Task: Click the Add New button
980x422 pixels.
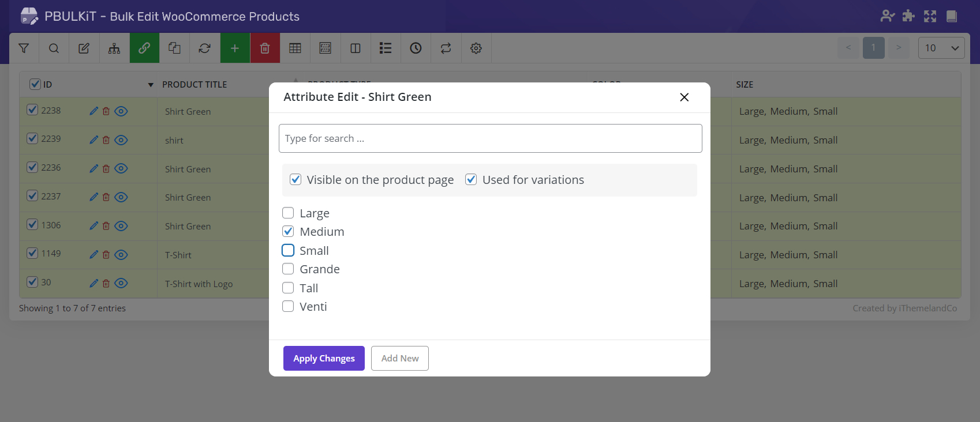Action: tap(399, 359)
